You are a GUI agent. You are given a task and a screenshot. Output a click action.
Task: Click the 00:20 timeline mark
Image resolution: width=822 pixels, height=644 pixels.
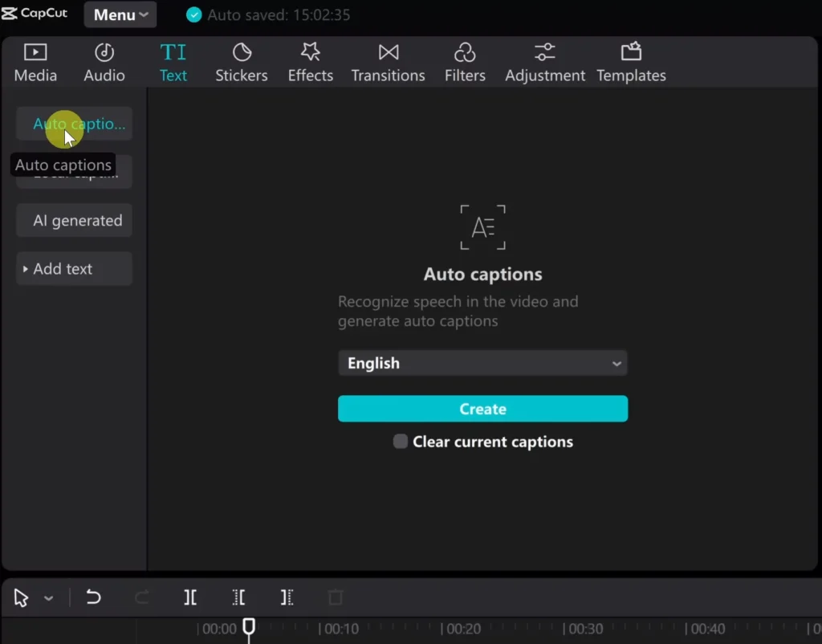(x=462, y=628)
